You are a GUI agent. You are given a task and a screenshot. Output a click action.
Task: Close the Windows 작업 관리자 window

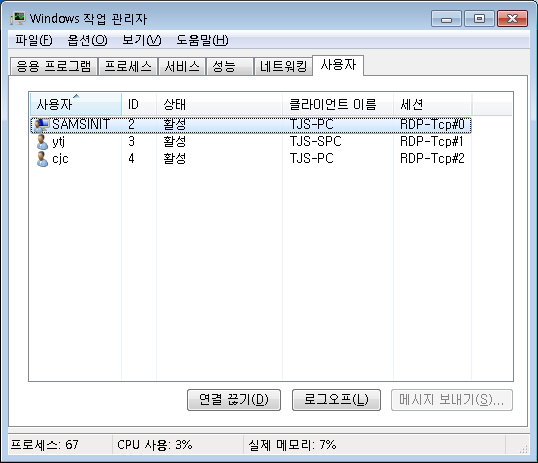click(x=512, y=19)
